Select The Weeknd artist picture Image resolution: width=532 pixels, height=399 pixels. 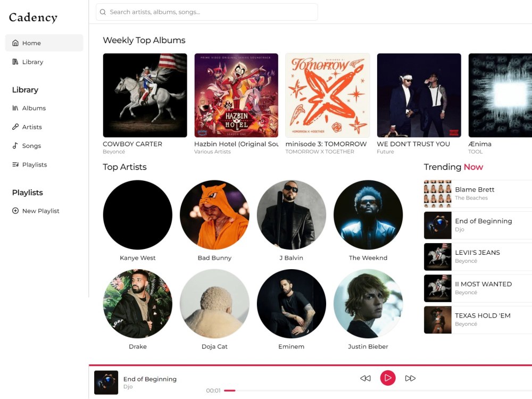[368, 215]
